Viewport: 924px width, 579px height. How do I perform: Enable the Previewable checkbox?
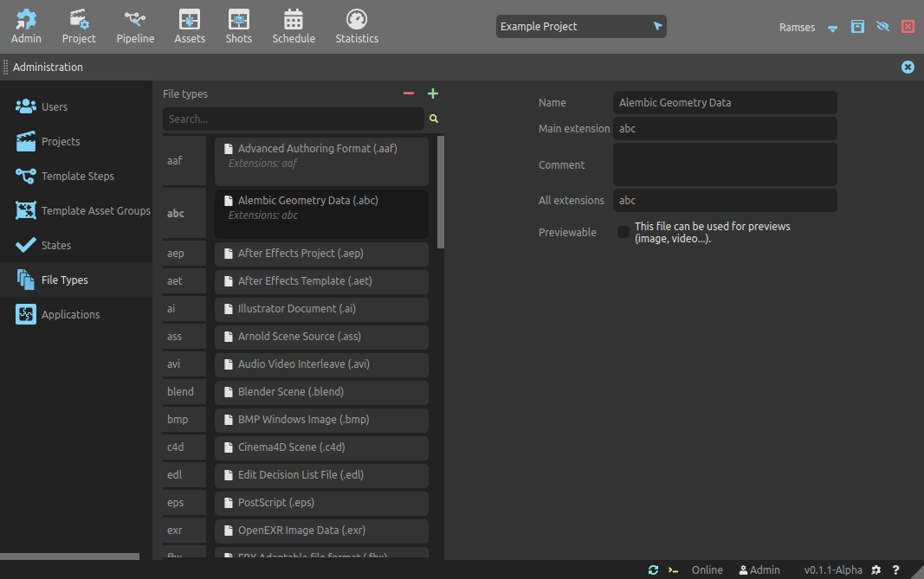[623, 232]
